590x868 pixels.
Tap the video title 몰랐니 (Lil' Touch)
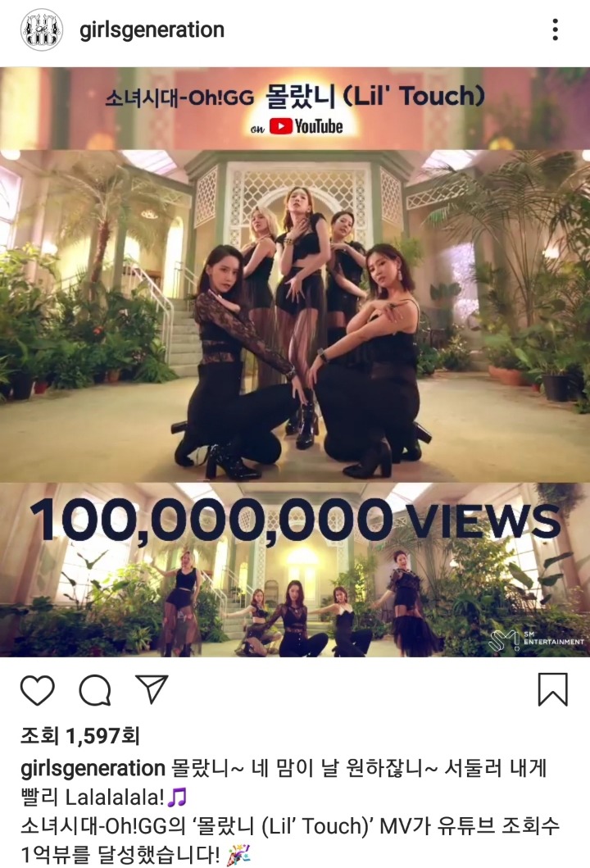(x=375, y=96)
